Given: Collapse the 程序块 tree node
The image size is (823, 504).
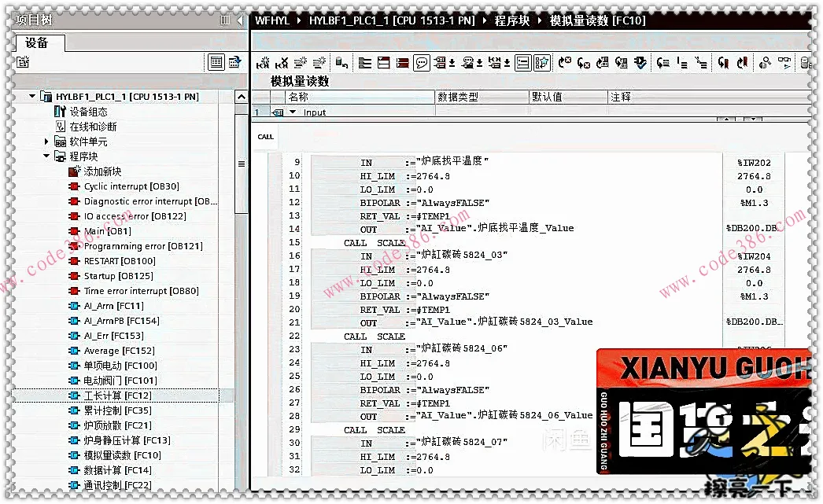Looking at the screenshot, I should [46, 156].
